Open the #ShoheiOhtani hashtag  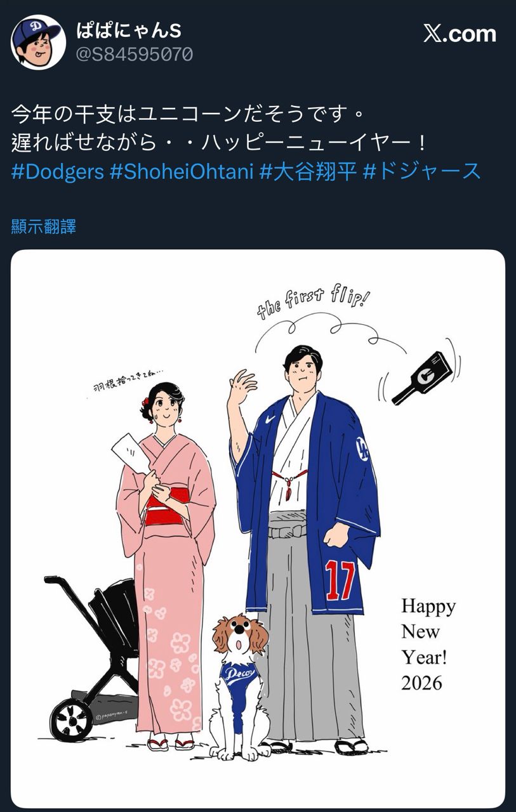pyautogui.click(x=182, y=171)
